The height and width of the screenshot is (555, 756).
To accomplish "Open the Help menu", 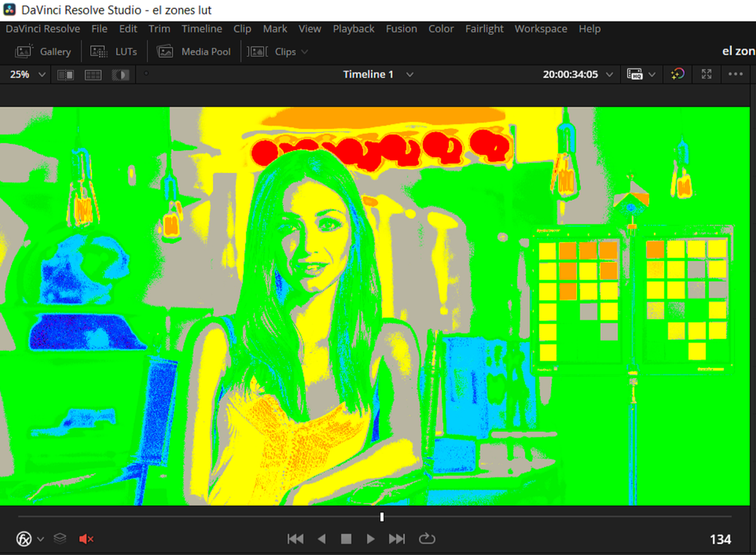I will [x=590, y=29].
